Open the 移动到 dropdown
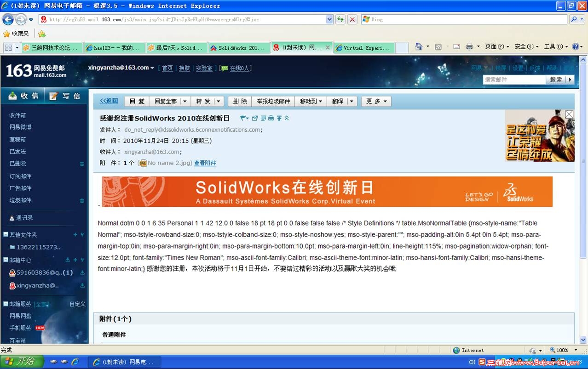Image resolution: width=588 pixels, height=369 pixels. coord(311,101)
